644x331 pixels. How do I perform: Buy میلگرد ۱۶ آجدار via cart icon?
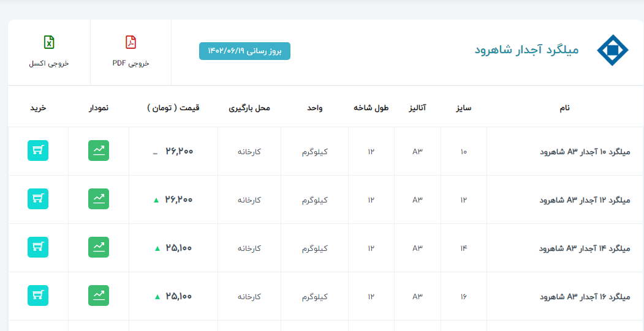coord(38,296)
